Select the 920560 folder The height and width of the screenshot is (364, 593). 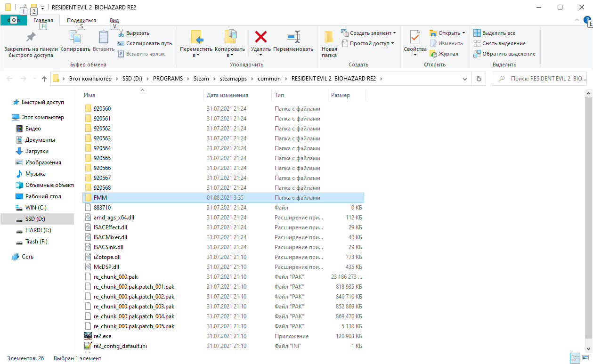coord(223,109)
